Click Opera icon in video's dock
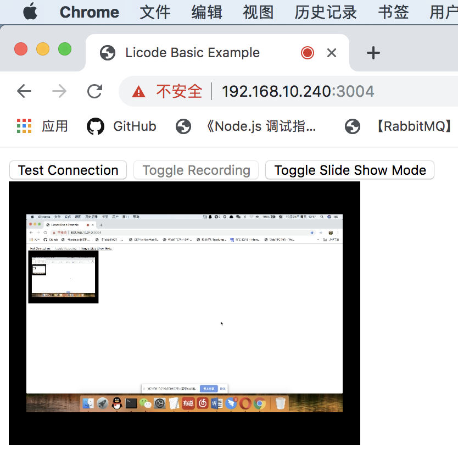The image size is (458, 476). point(245,403)
